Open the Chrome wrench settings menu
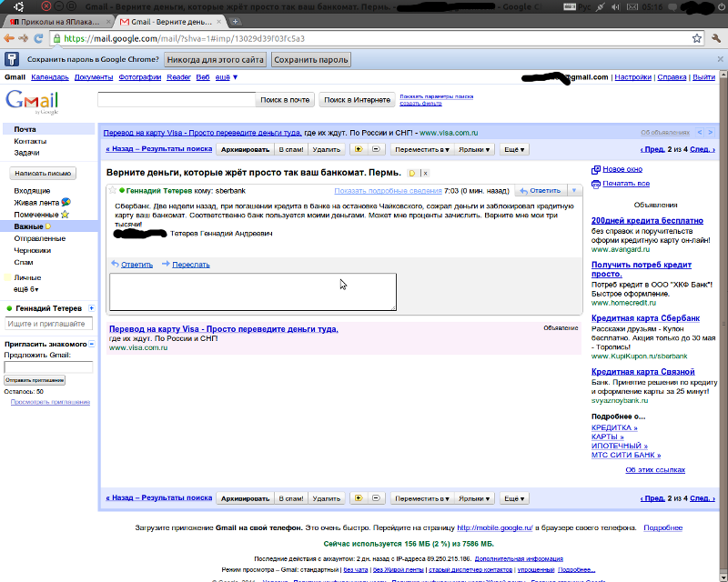The image size is (728, 582). (x=716, y=38)
